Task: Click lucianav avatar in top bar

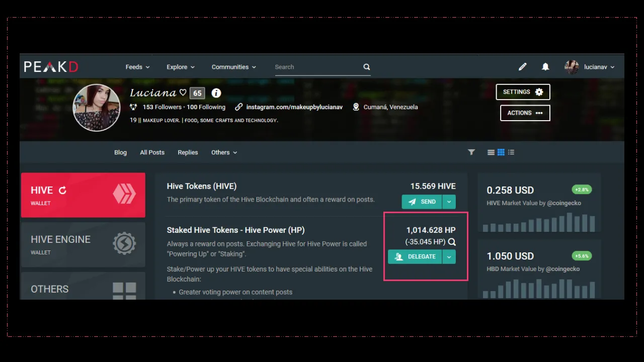Action: [572, 67]
